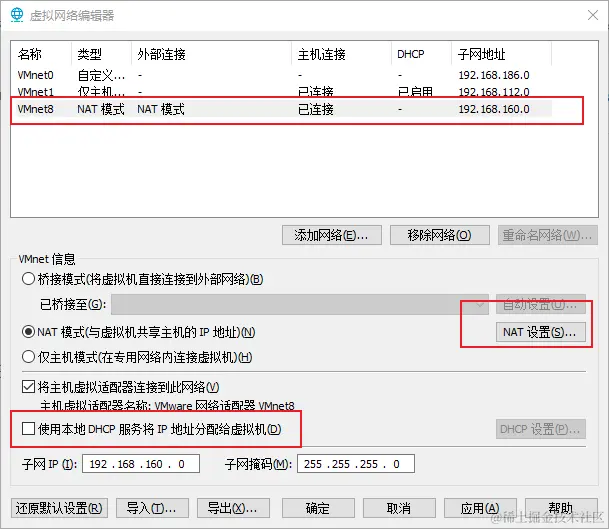This screenshot has height=529, width=609.
Task: Click the Virtual Network Editor globe icon
Action: click(17, 15)
